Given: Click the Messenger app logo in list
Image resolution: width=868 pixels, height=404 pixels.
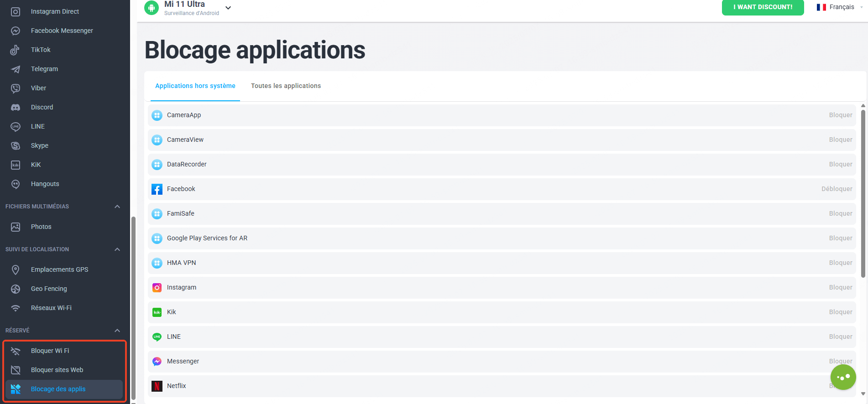Looking at the screenshot, I should (157, 362).
